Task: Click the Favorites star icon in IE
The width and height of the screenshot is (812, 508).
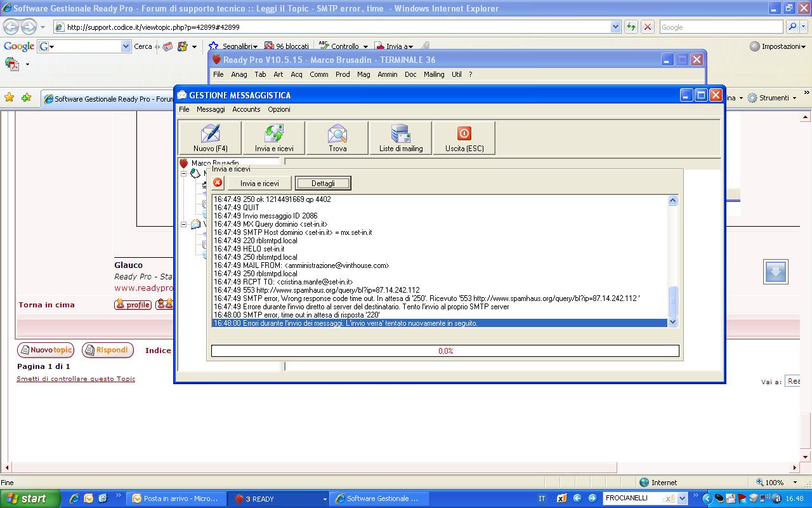Action: [9, 98]
